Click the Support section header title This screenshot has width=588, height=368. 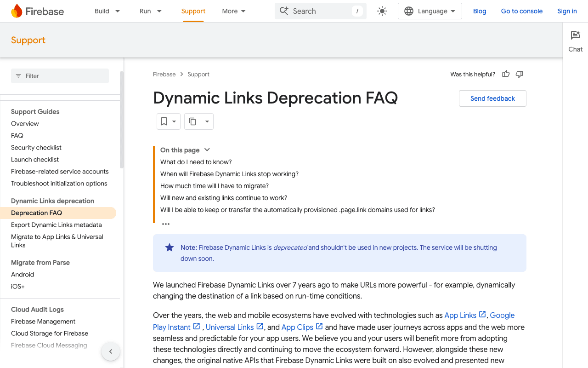tap(28, 40)
